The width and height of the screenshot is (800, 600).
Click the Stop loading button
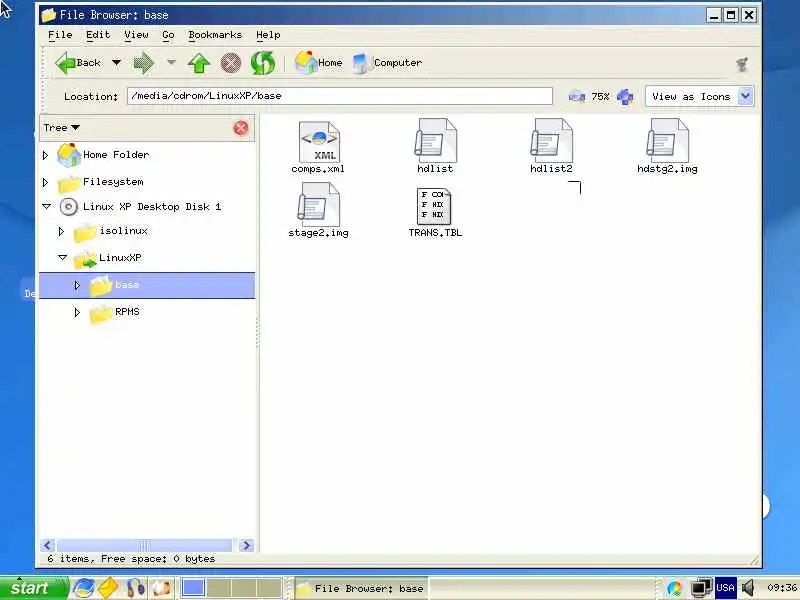click(231, 64)
